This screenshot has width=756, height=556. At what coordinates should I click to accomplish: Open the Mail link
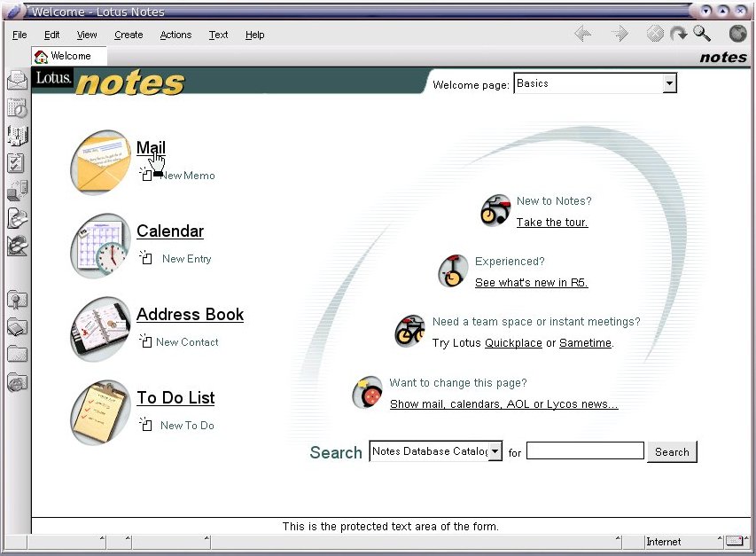[x=151, y=147]
